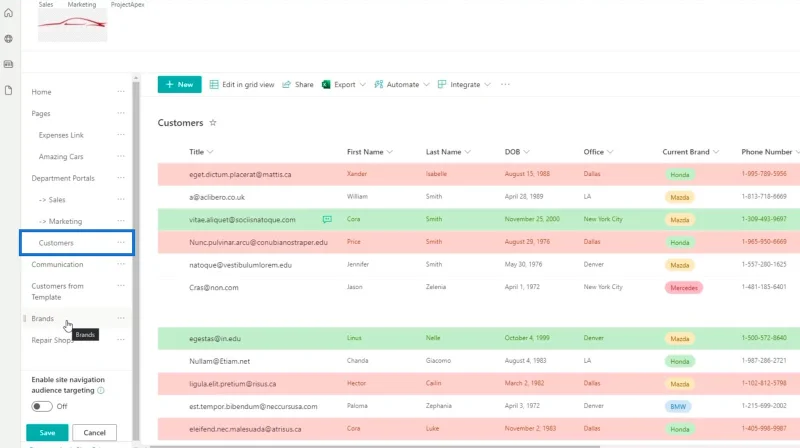The width and height of the screenshot is (800, 448).
Task: Open the files page icon in the app bar
Action: tap(8, 90)
